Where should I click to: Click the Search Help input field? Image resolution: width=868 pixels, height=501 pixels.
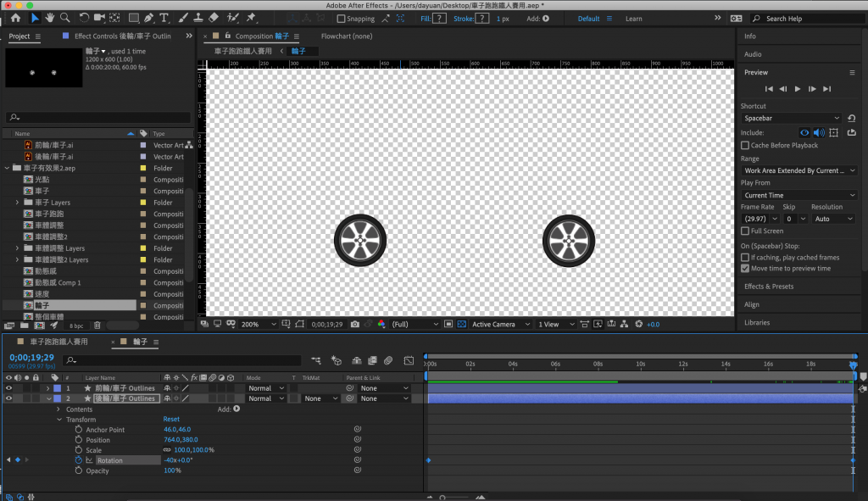click(x=805, y=19)
